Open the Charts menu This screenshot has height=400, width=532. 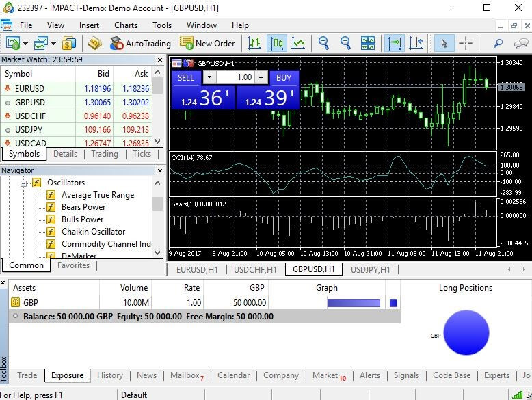[126, 25]
